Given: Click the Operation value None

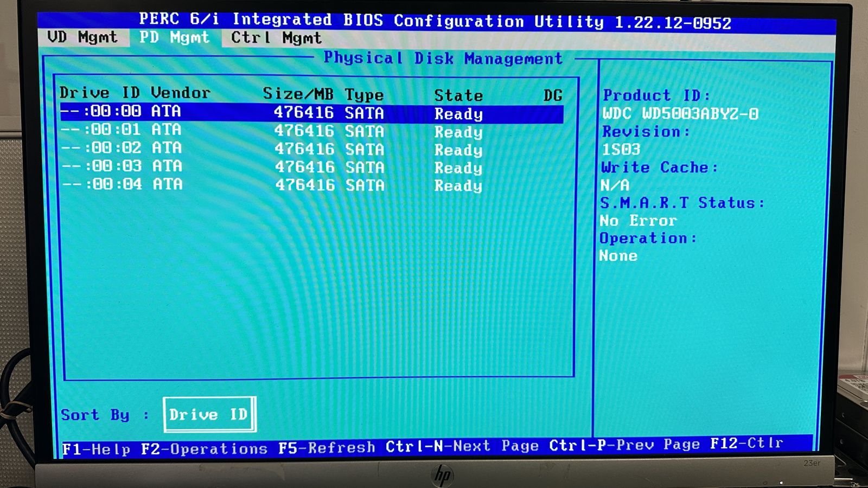Looking at the screenshot, I should tap(618, 255).
